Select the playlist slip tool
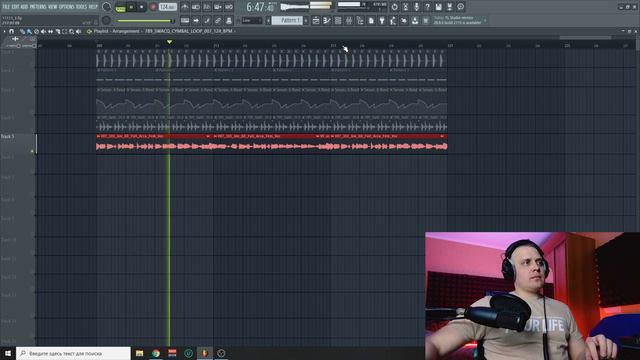Viewport: 640px width, 360px height. (x=50, y=31)
